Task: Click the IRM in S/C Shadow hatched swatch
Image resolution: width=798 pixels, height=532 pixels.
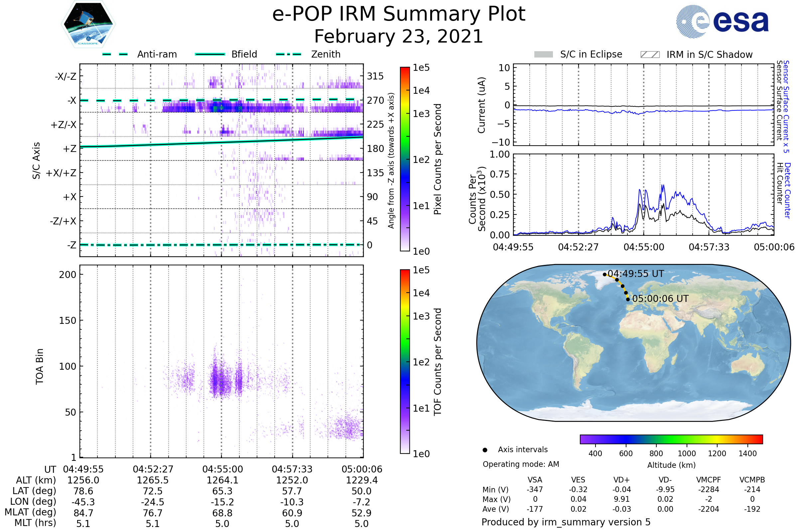Action: click(650, 55)
